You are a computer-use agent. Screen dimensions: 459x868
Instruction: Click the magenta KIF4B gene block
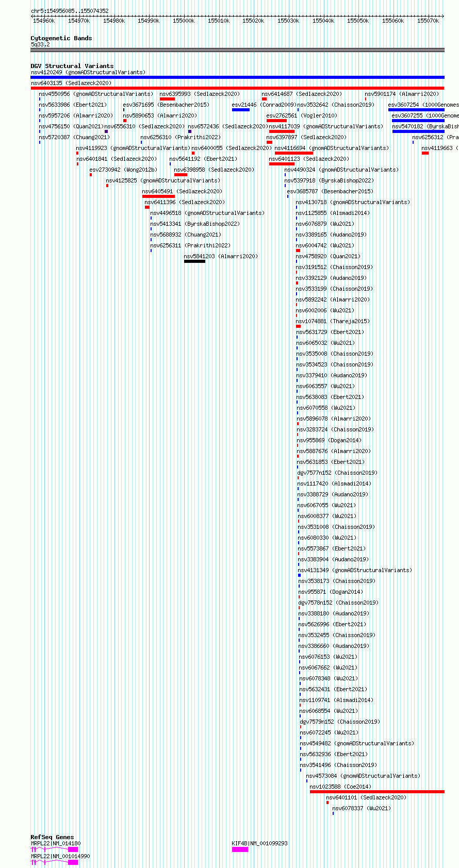pyautogui.click(x=240, y=849)
